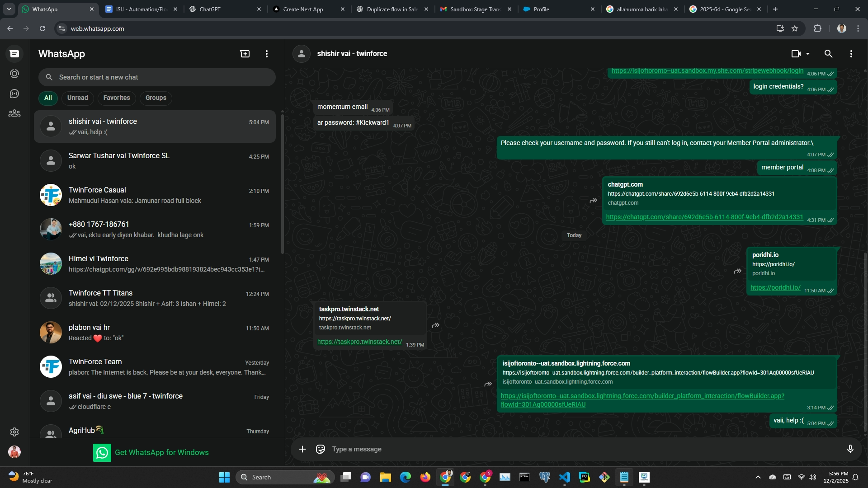Expand the video call dropdown
868x488 pixels.
point(808,54)
